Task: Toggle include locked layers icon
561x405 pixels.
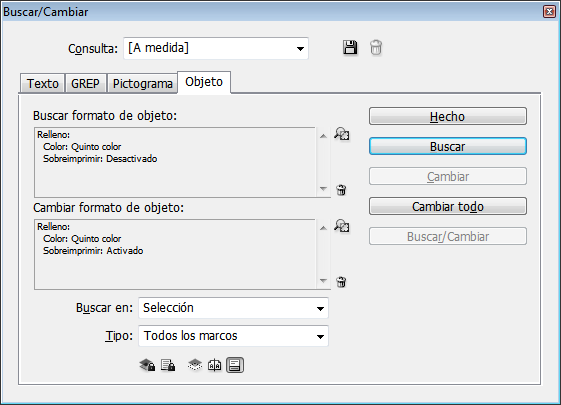Action: point(147,365)
